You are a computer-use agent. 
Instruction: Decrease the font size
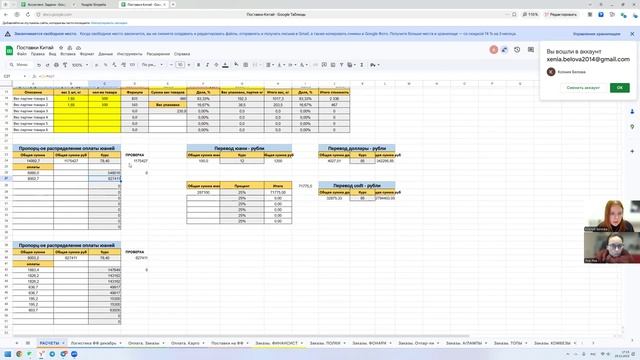(171, 65)
